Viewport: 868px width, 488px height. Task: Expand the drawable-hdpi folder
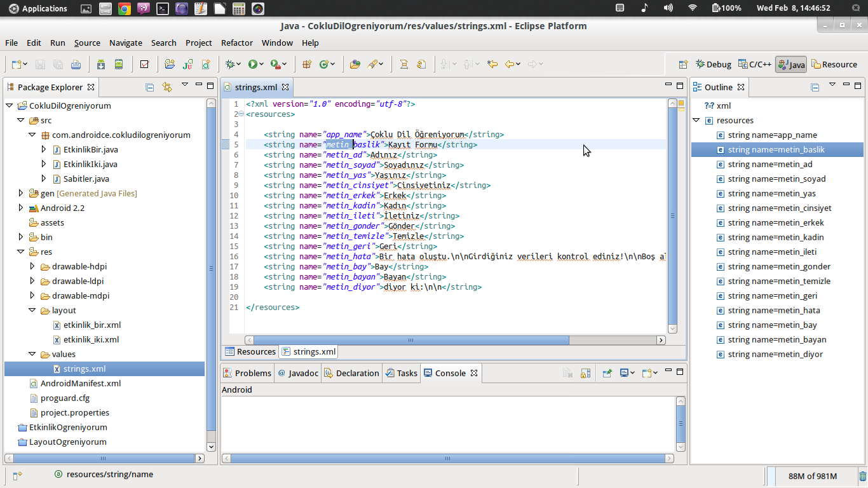point(32,266)
